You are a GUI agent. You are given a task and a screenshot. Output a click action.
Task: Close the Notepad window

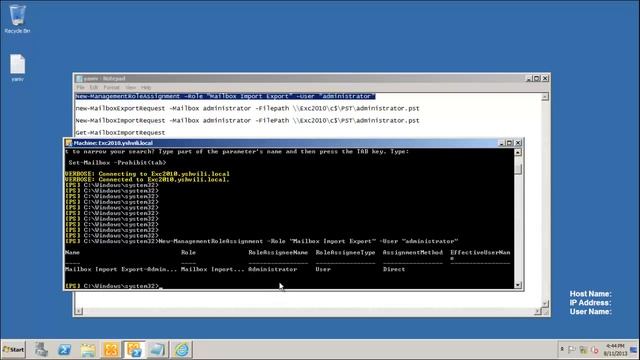[x=545, y=78]
